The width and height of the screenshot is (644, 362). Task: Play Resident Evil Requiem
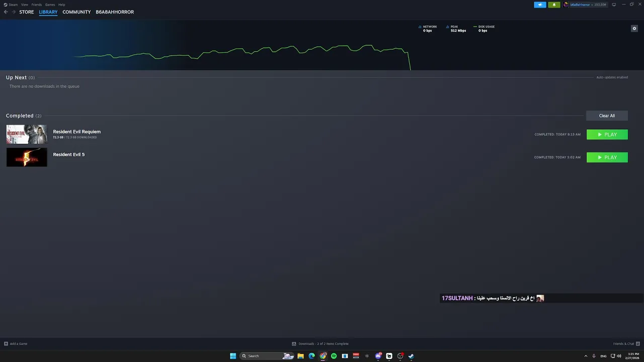click(x=607, y=134)
